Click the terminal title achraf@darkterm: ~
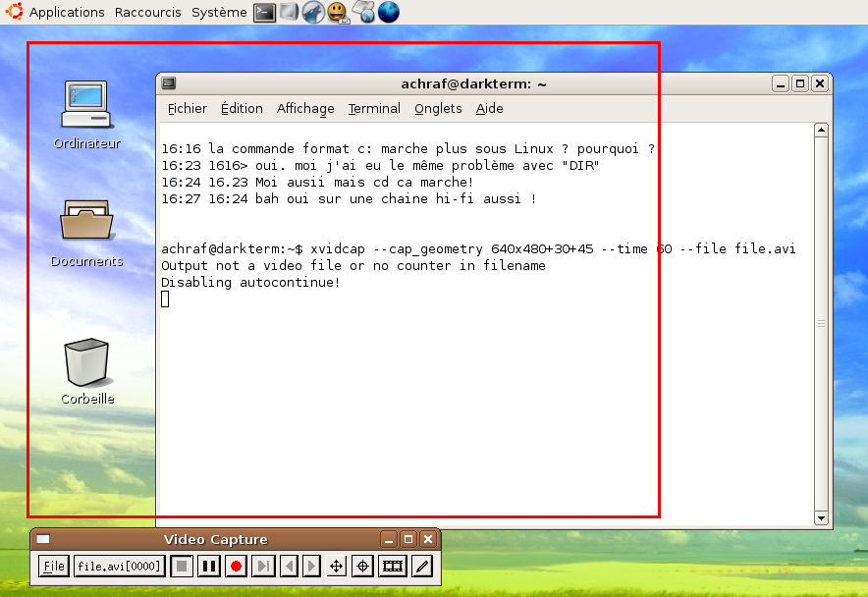This screenshot has width=868, height=597. [x=473, y=83]
